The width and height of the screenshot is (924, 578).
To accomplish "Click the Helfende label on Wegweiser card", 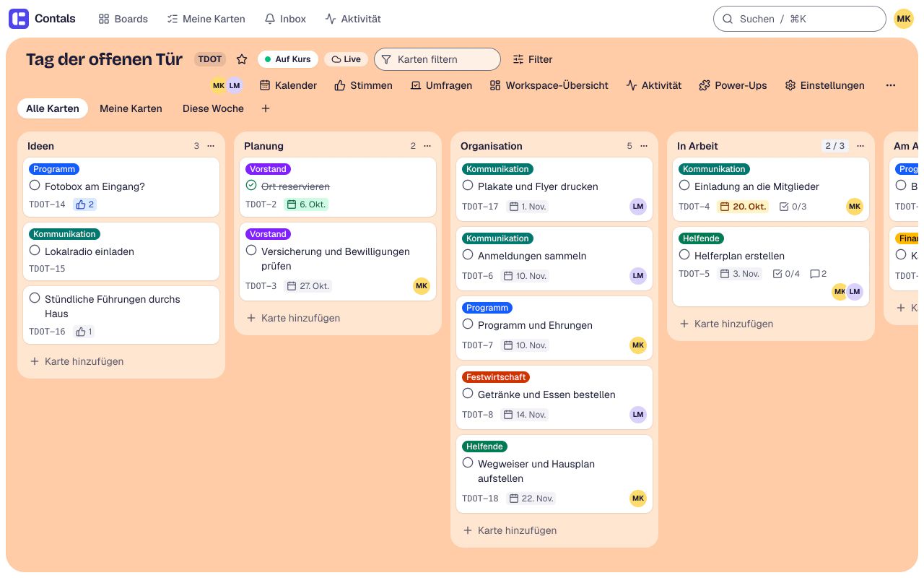I will tap(484, 447).
